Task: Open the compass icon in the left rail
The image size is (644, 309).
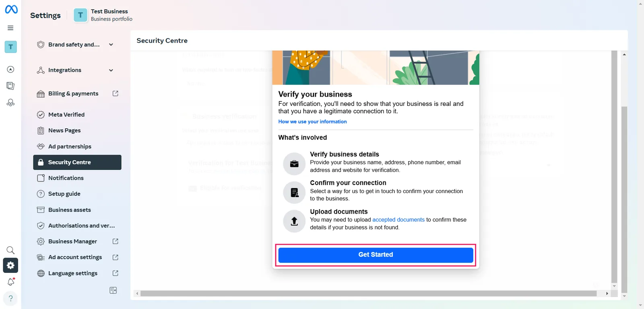Action: click(11, 69)
